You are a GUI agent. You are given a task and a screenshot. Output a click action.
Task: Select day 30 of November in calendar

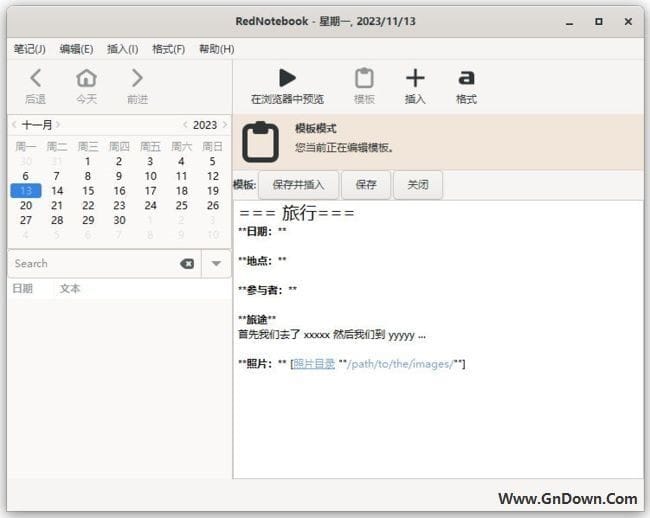(x=119, y=220)
